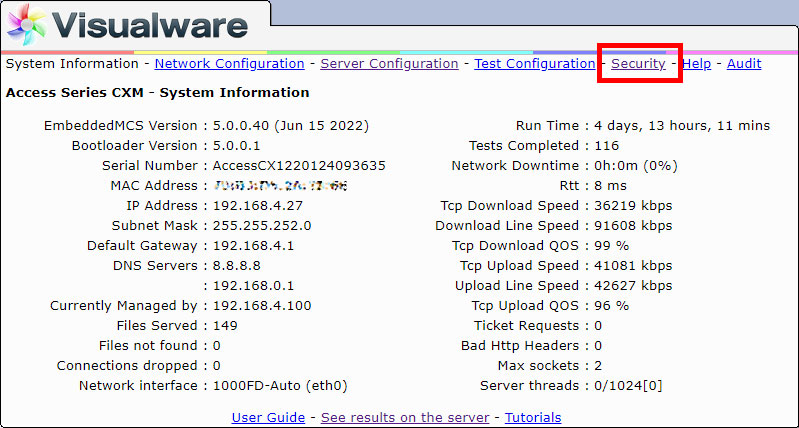Go to Server Configuration
The height and width of the screenshot is (428, 799).
tap(389, 64)
